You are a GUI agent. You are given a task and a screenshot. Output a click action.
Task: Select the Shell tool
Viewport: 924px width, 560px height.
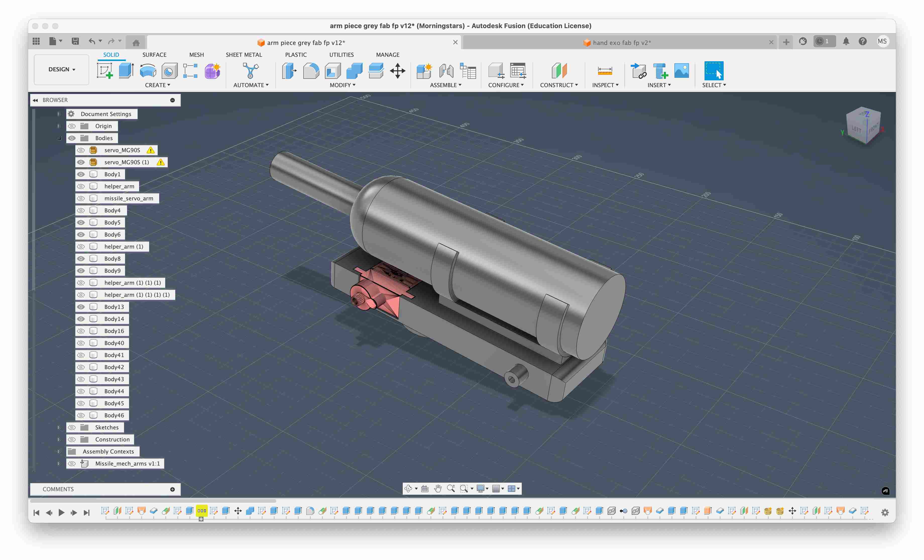333,71
